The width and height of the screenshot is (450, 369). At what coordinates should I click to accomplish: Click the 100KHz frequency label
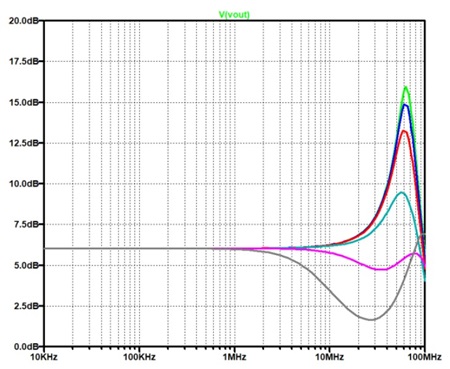(x=139, y=357)
